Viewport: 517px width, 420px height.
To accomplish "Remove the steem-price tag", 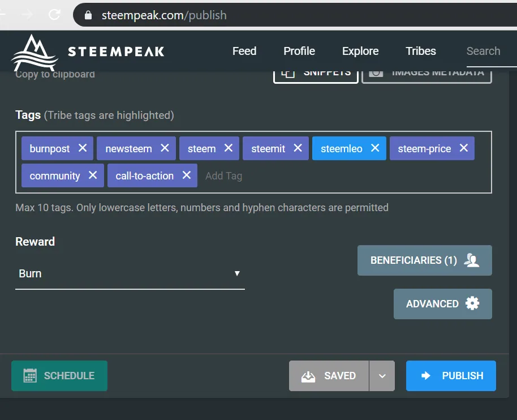I will click(464, 148).
